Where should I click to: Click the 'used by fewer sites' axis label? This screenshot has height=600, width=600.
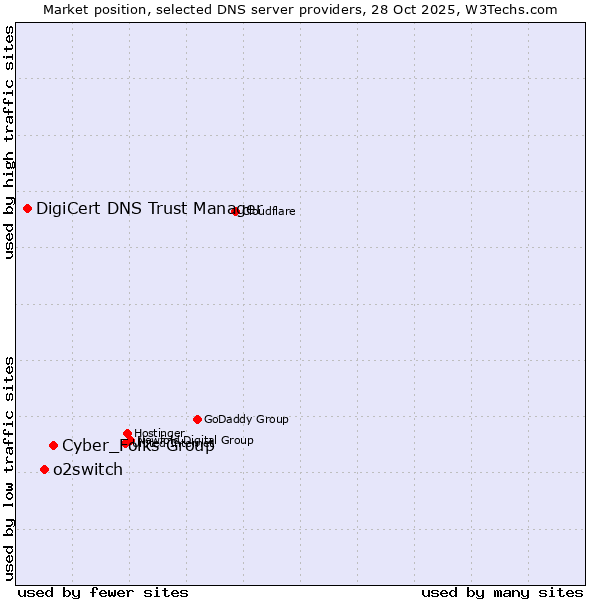pos(103,592)
